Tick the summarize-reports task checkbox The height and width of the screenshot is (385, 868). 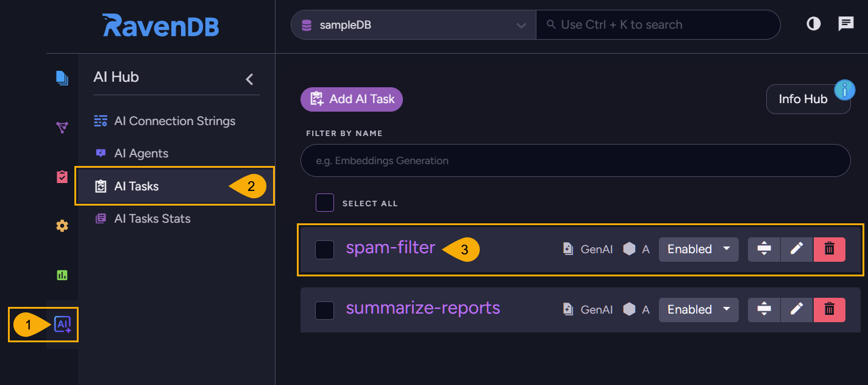coord(324,310)
